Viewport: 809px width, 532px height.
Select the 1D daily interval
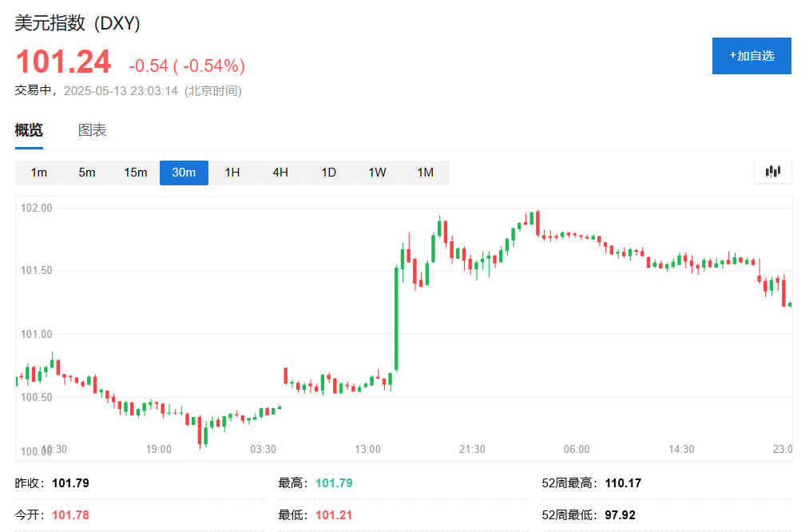[329, 173]
